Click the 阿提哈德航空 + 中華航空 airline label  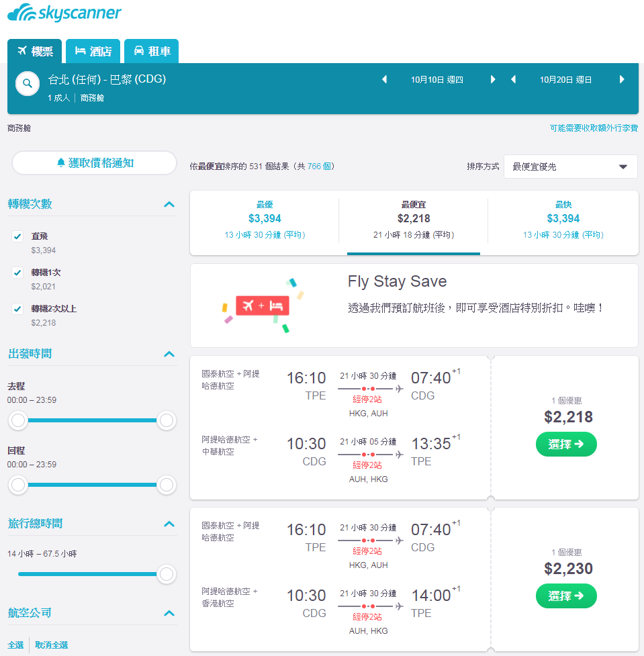pyautogui.click(x=230, y=446)
